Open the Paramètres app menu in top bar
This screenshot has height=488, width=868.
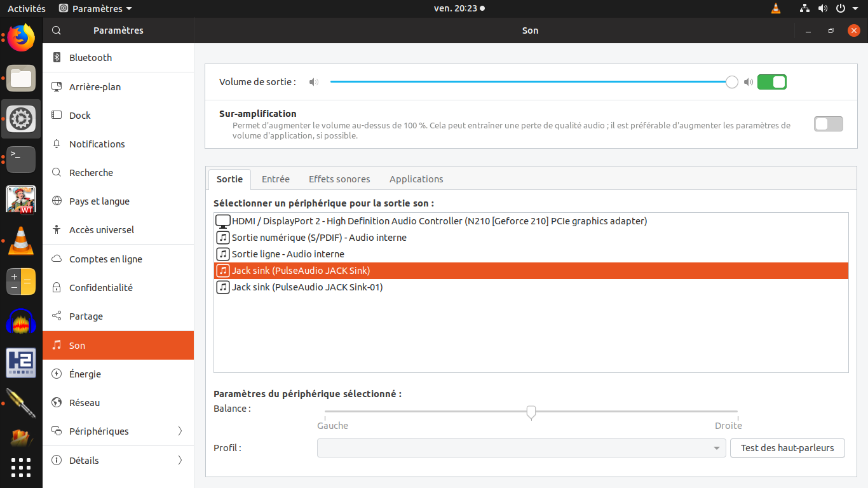point(96,9)
